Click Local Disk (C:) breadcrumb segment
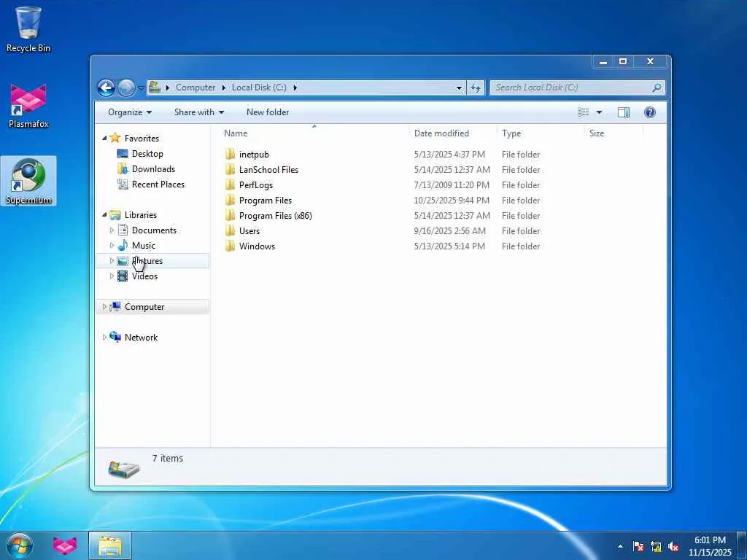This screenshot has height=560, width=747. click(x=259, y=87)
